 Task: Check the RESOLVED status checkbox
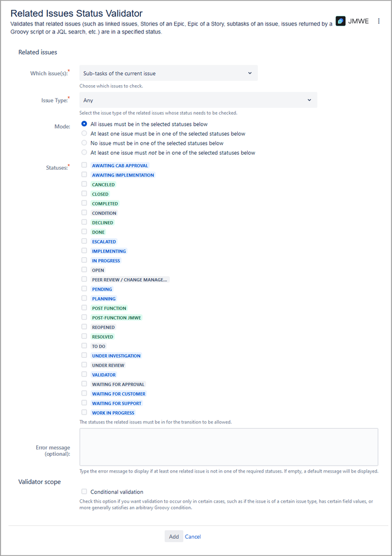[84, 336]
